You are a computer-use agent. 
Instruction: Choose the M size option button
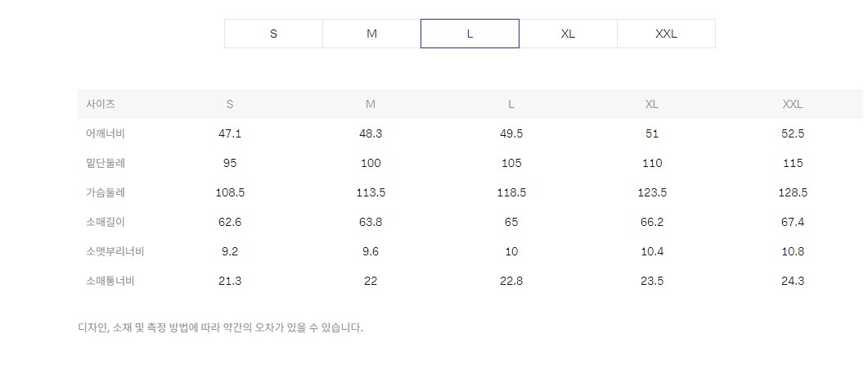[x=371, y=34]
